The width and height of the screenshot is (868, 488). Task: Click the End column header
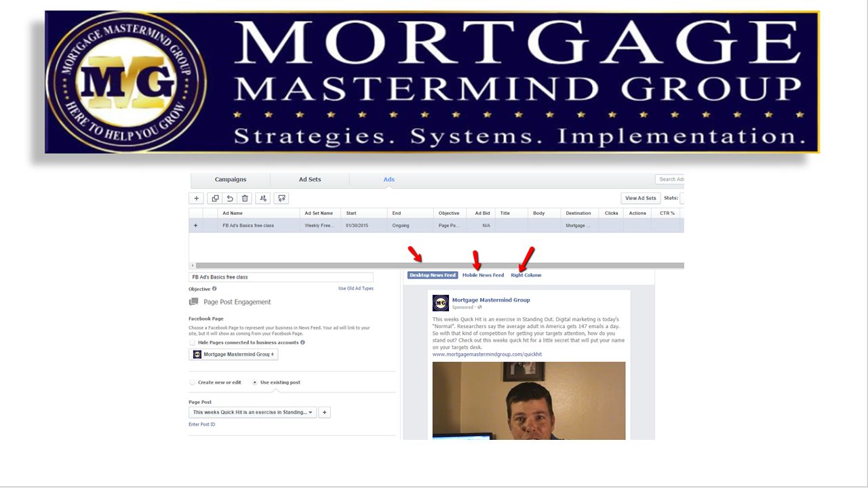(x=410, y=213)
